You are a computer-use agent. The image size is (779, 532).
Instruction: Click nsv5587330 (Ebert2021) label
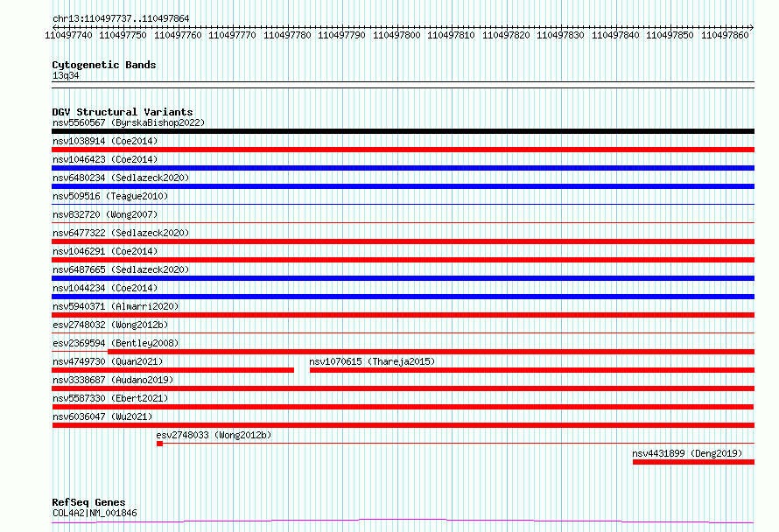(x=110, y=398)
